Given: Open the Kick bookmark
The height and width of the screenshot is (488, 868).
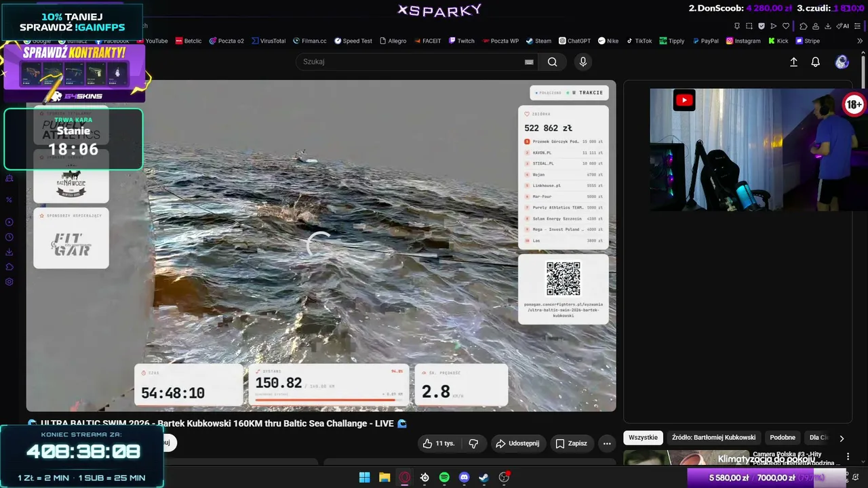Looking at the screenshot, I should 778,41.
